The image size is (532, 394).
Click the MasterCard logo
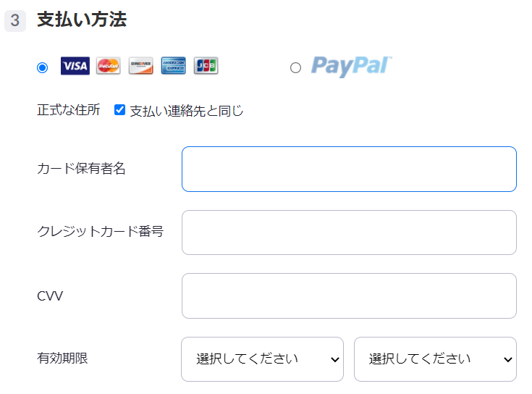[x=108, y=67]
